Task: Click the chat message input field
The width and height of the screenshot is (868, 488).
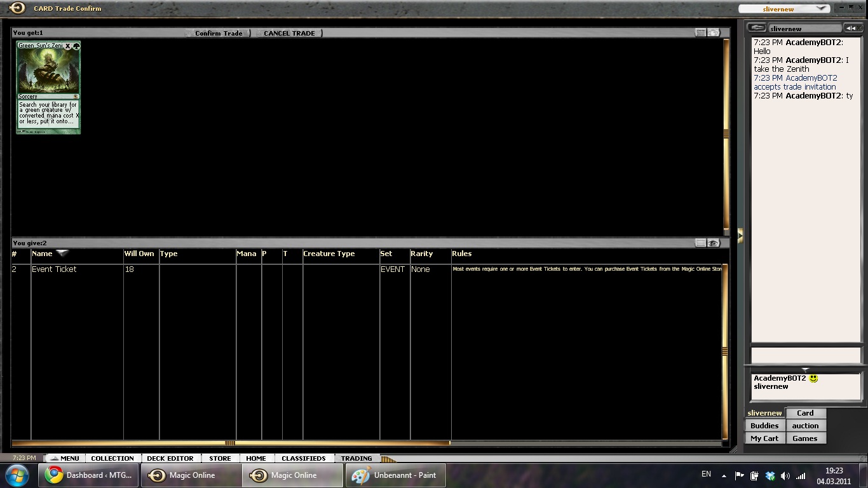Action: [x=805, y=355]
